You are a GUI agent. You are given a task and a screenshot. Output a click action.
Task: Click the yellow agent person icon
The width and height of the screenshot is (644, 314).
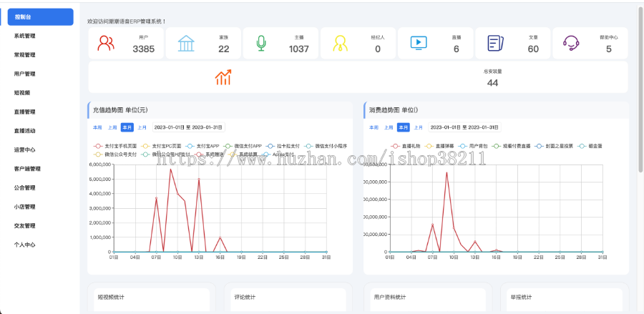click(340, 43)
